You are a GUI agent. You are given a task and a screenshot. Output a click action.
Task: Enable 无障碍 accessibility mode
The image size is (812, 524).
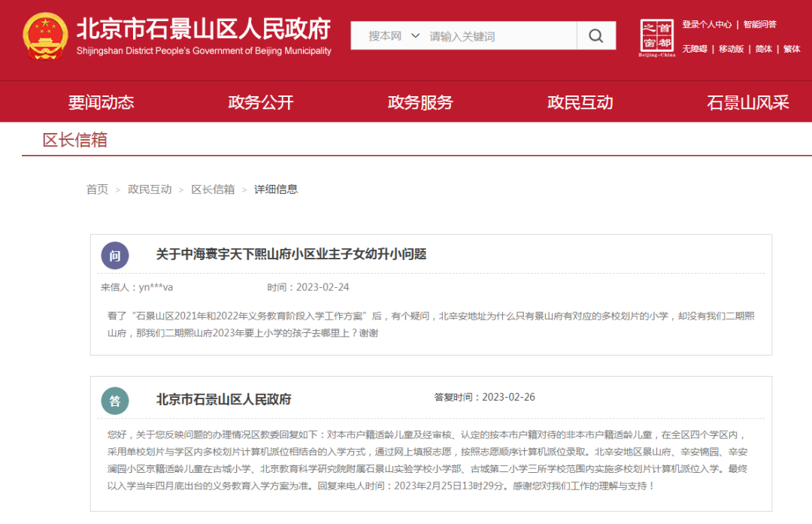(x=695, y=49)
